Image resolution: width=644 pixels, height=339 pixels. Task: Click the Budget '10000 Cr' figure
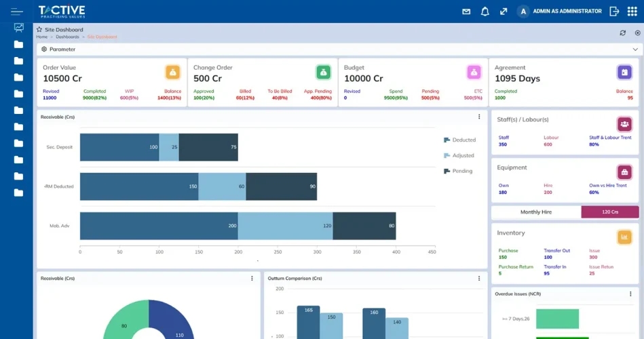[364, 79]
